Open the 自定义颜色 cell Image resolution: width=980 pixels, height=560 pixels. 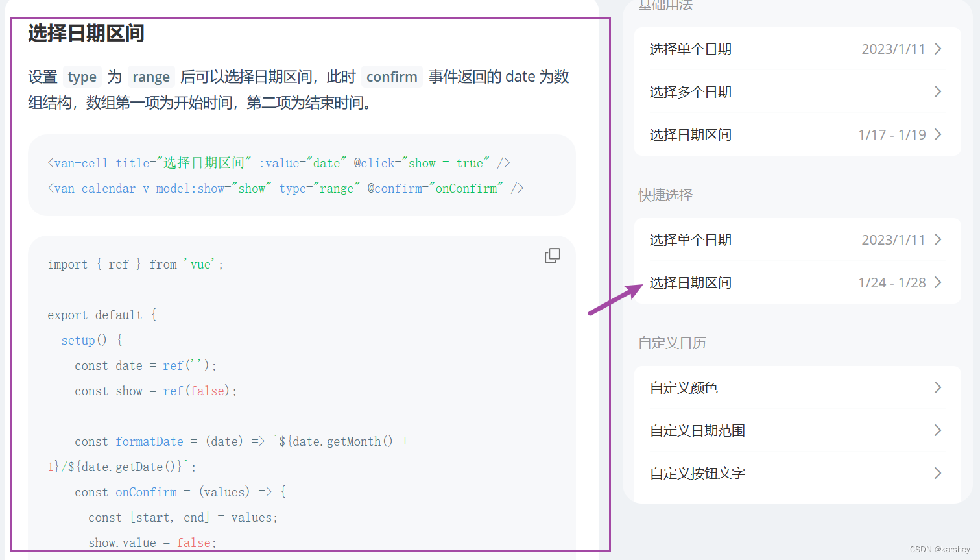click(x=797, y=388)
